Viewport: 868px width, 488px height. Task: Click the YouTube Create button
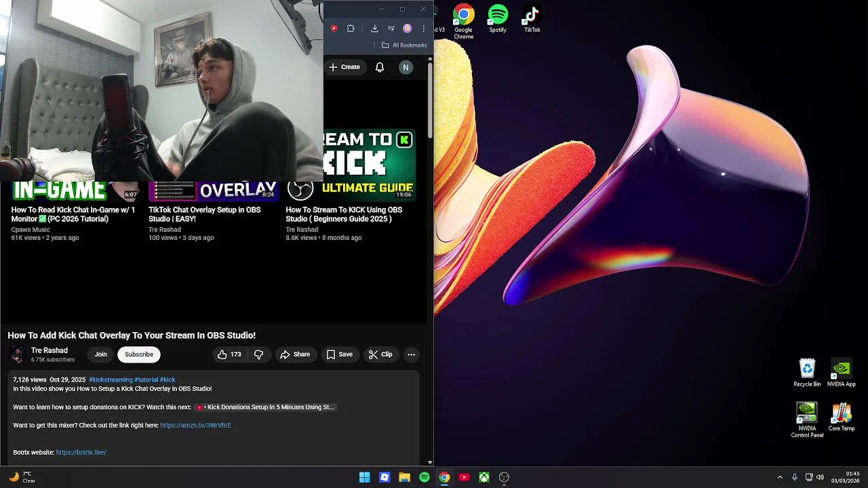[344, 67]
